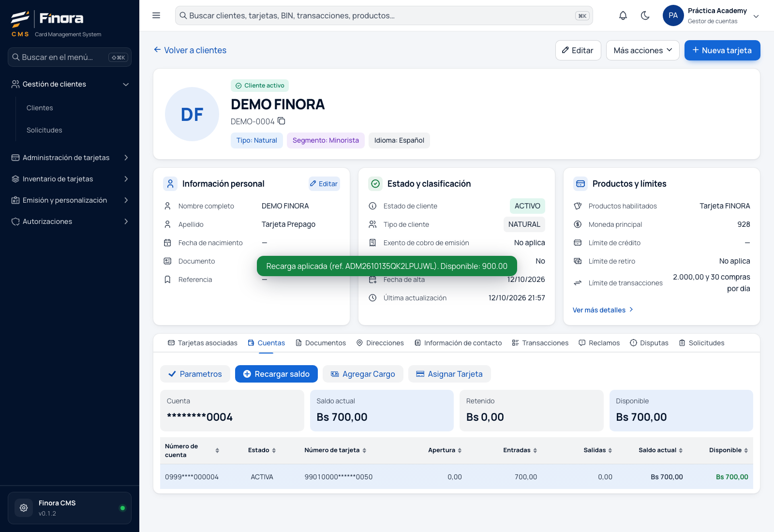The image size is (774, 532).
Task: Expand Emisión y personalización section
Action: [70, 200]
